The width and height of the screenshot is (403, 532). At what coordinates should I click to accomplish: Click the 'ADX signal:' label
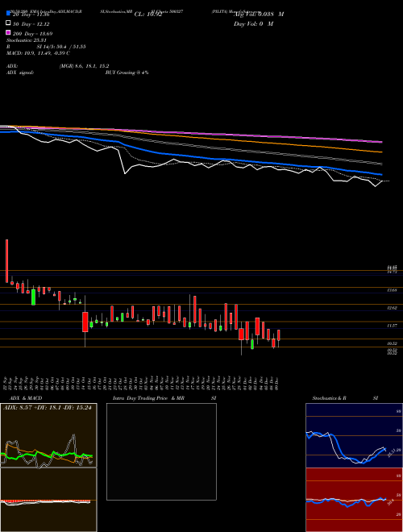point(20,73)
